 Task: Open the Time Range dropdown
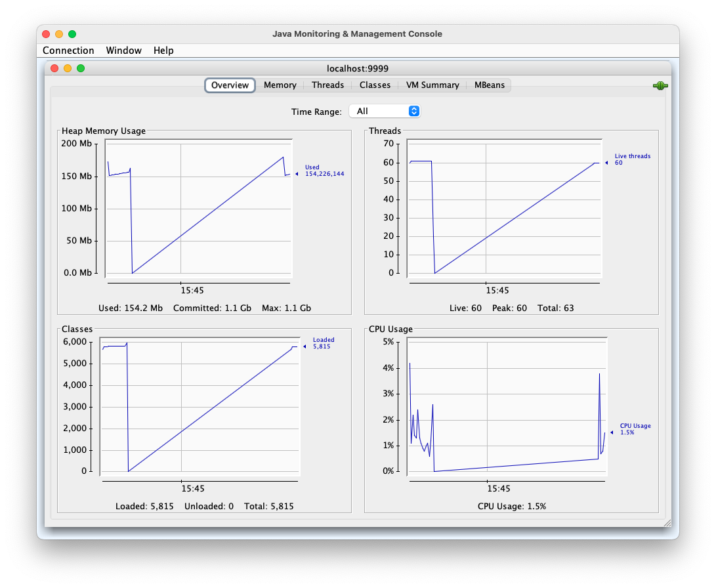coord(385,112)
